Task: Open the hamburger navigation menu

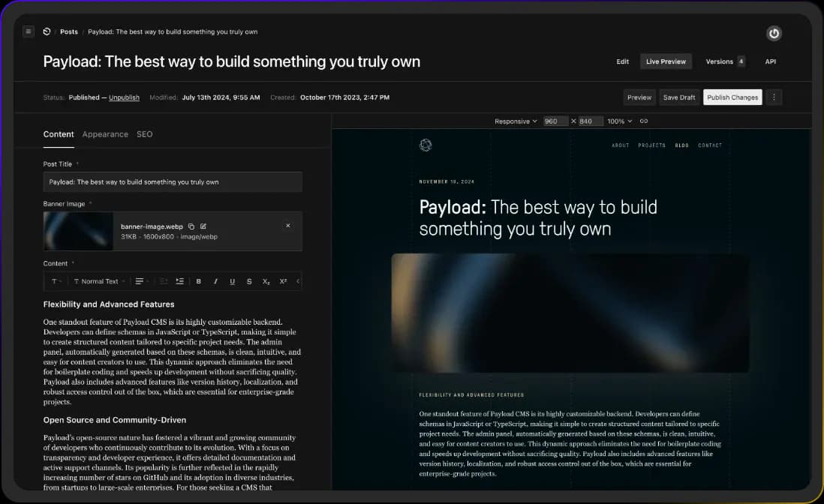Action: tap(29, 31)
